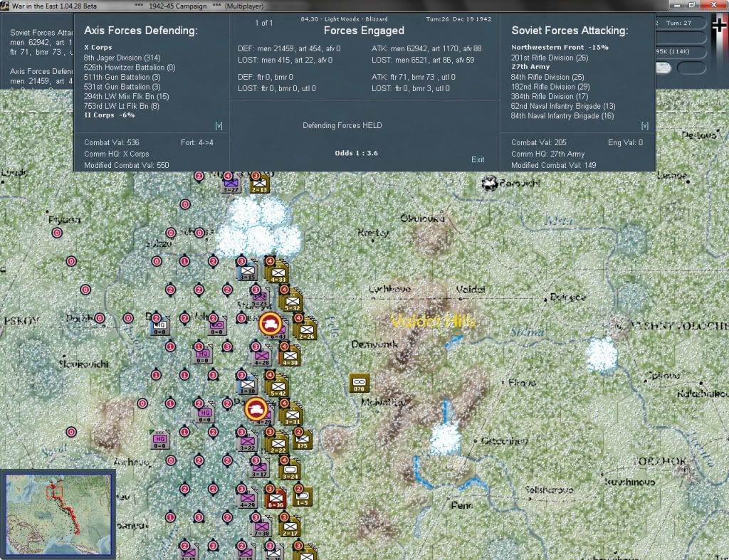Click the '84th Naval Infantry Brigade (16)' entry
This screenshot has height=560, width=729.
(x=562, y=116)
